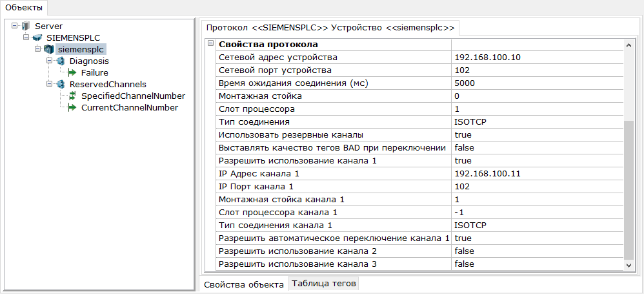Select the ReservedChannels tree item

click(108, 84)
